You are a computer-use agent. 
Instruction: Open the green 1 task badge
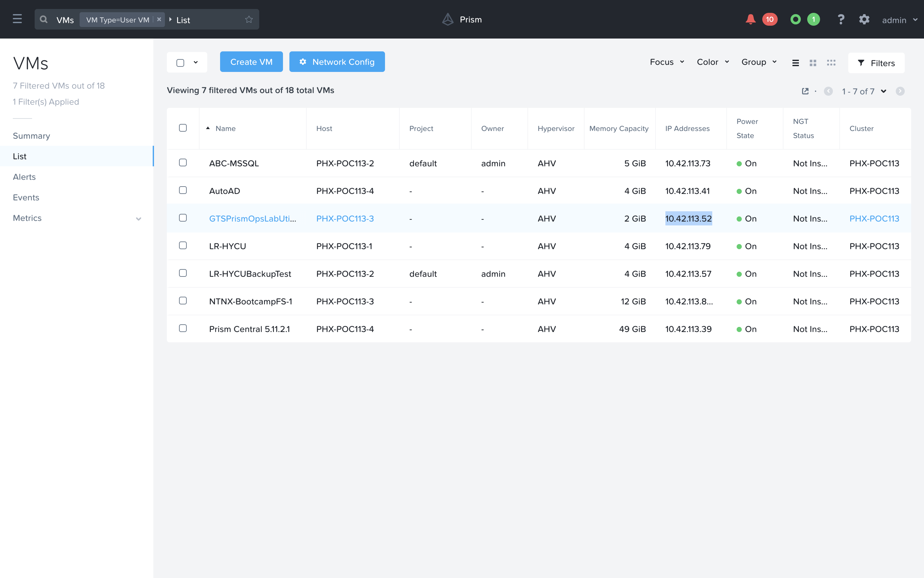pyautogui.click(x=813, y=19)
